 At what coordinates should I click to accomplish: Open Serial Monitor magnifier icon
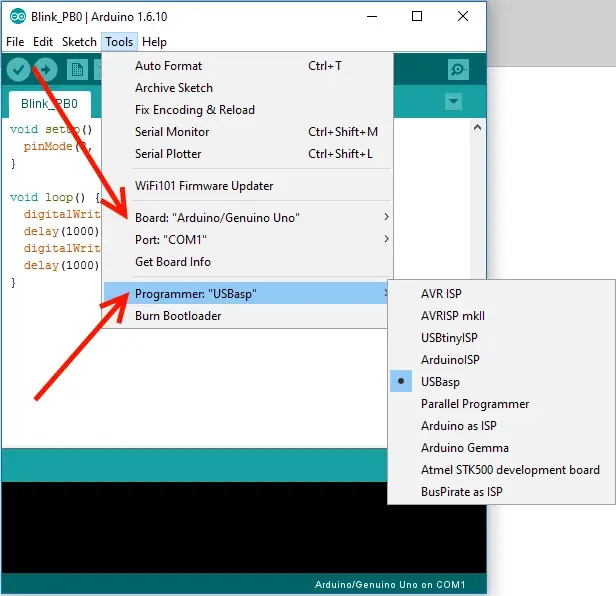click(x=458, y=69)
